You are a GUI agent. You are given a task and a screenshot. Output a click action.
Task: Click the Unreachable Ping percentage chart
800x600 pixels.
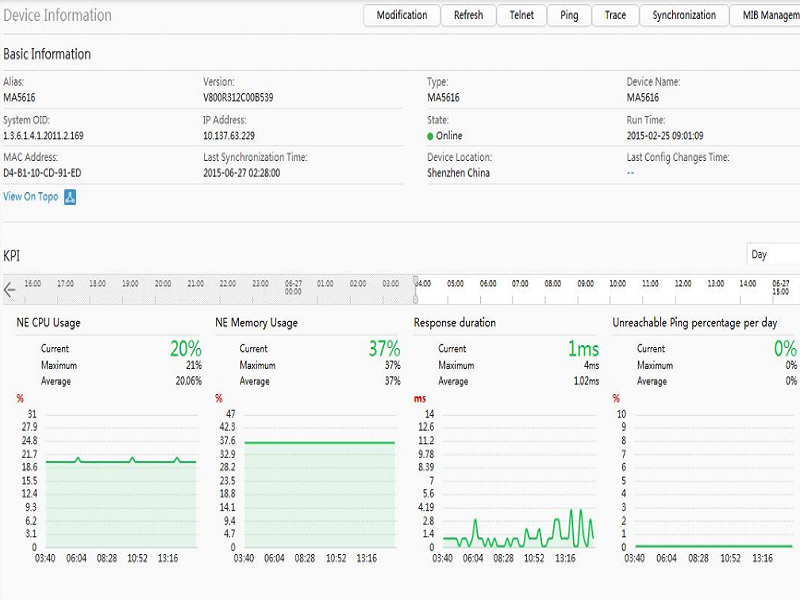[x=713, y=481]
